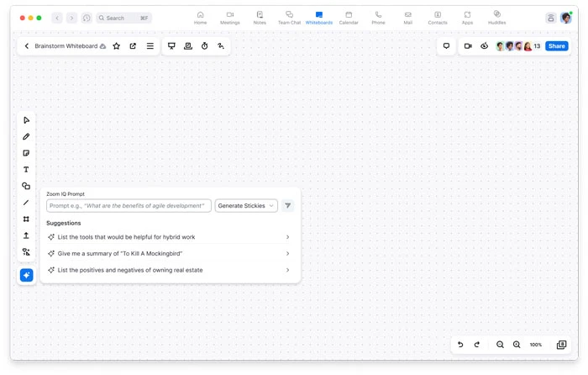Open the Calendar tab
Image resolution: width=588 pixels, height=375 pixels.
coord(349,18)
